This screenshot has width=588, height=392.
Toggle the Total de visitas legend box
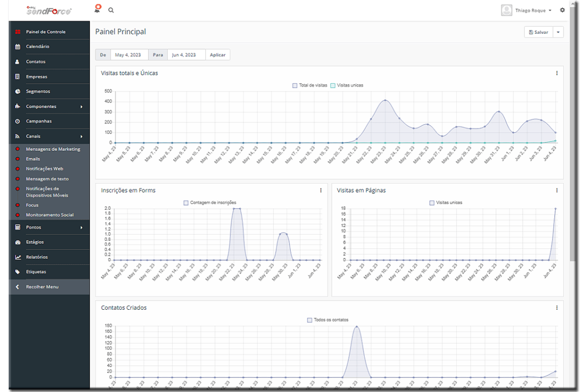[x=295, y=85]
